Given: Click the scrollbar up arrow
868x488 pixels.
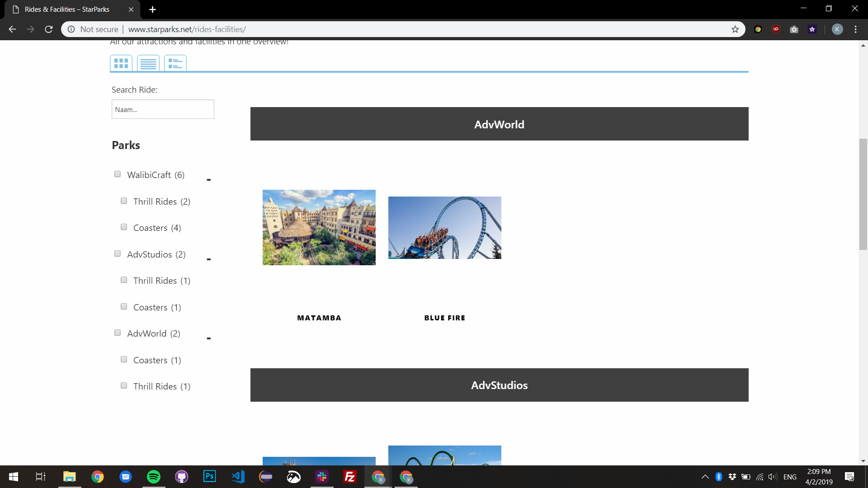Looking at the screenshot, I should (x=863, y=45).
